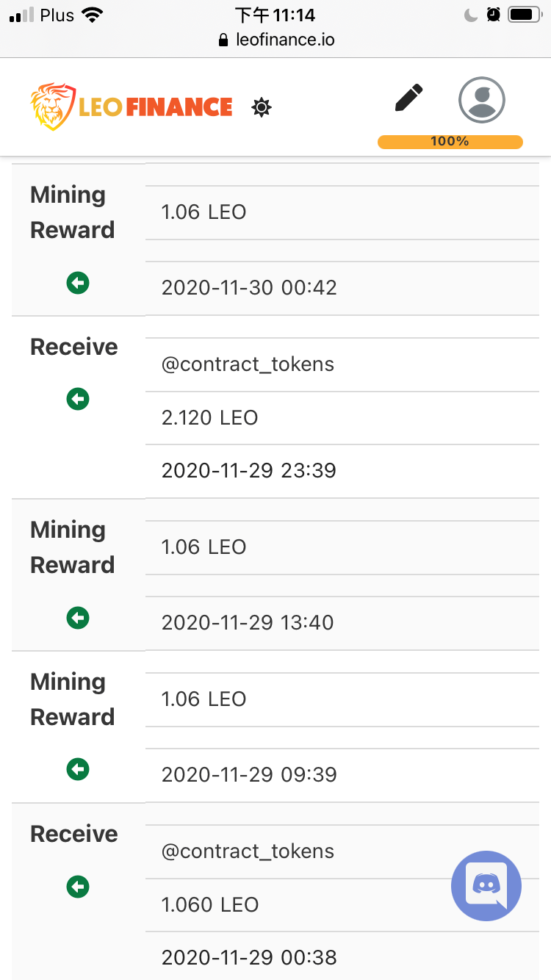Click green arrow for 13:40 Mining Reward

(78, 618)
